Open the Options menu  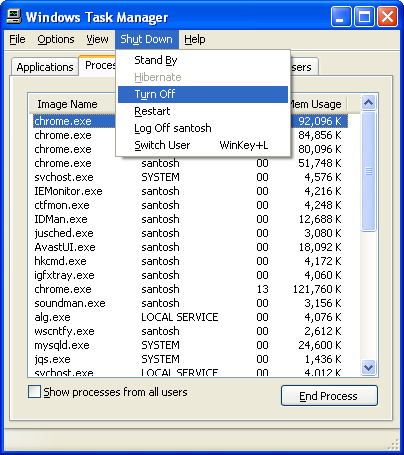[56, 39]
